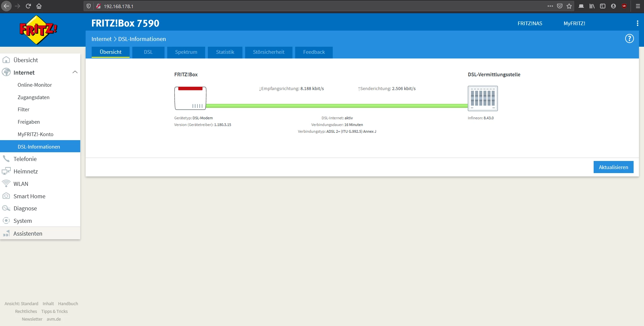644x326 pixels.
Task: Open page actions three-dot menu in address bar
Action: click(x=550, y=6)
